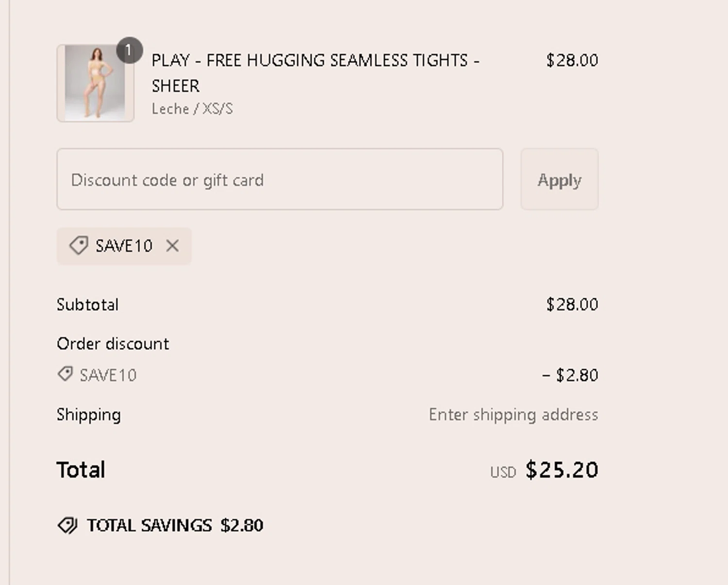Viewport: 728px width, 585px height.
Task: Remove the SAVE10 discount code chip
Action: pos(172,246)
